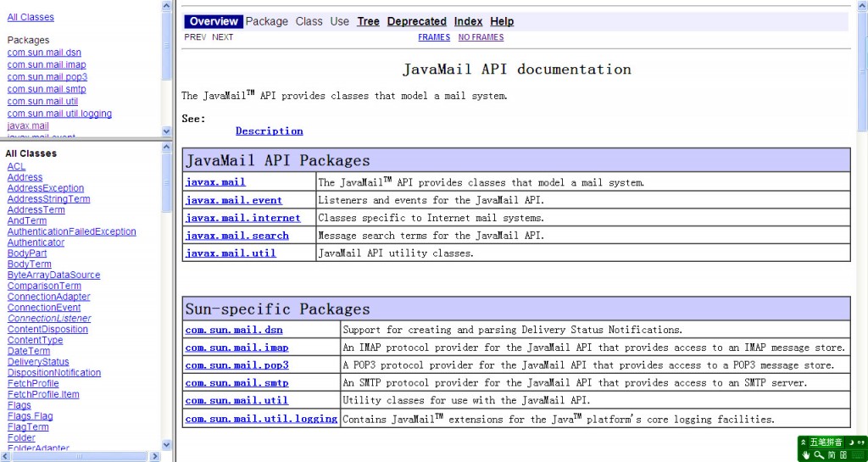Open com.sun.mail.smtp in the Packages list
The image size is (868, 462).
pos(47,89)
